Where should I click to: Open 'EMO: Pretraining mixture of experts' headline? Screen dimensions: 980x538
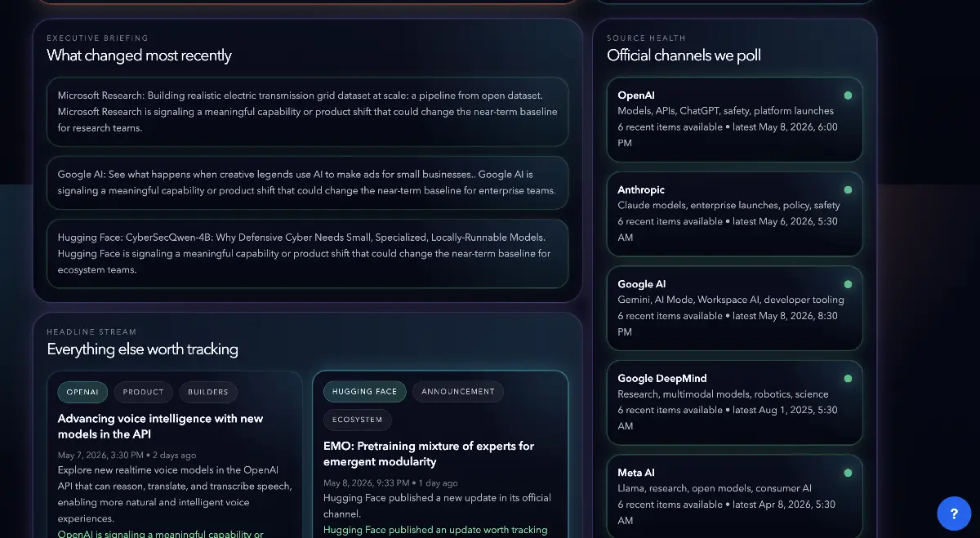click(429, 454)
